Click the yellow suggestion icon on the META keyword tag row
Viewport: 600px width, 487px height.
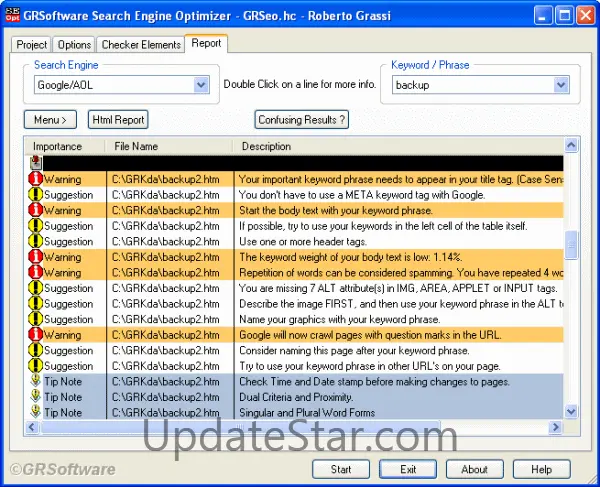[36, 195]
